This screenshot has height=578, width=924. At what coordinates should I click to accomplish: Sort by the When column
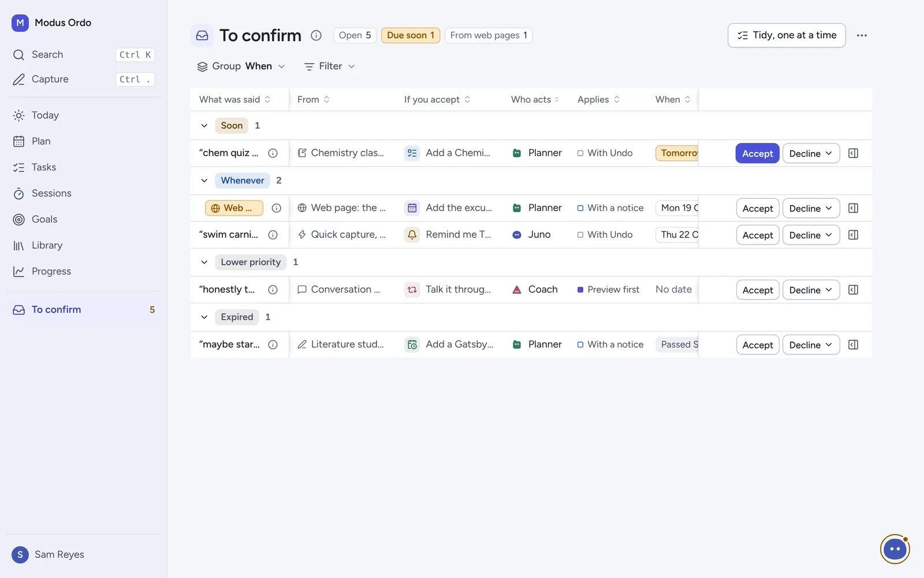[x=673, y=99]
